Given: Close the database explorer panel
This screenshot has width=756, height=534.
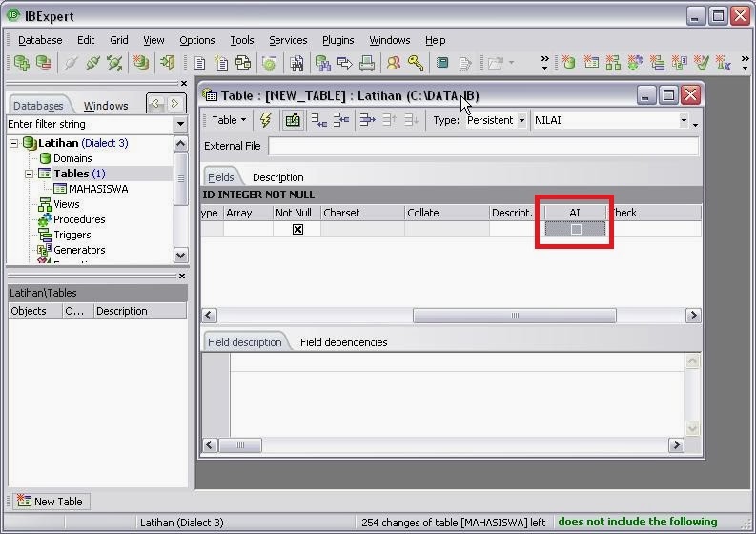Looking at the screenshot, I should [184, 84].
